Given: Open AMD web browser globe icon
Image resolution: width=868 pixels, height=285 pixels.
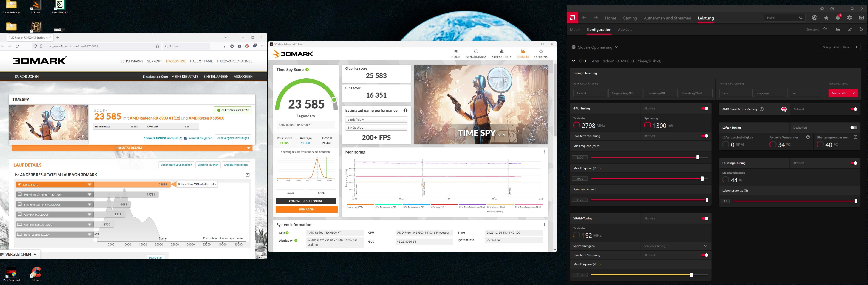Looking at the screenshot, I should 814,18.
